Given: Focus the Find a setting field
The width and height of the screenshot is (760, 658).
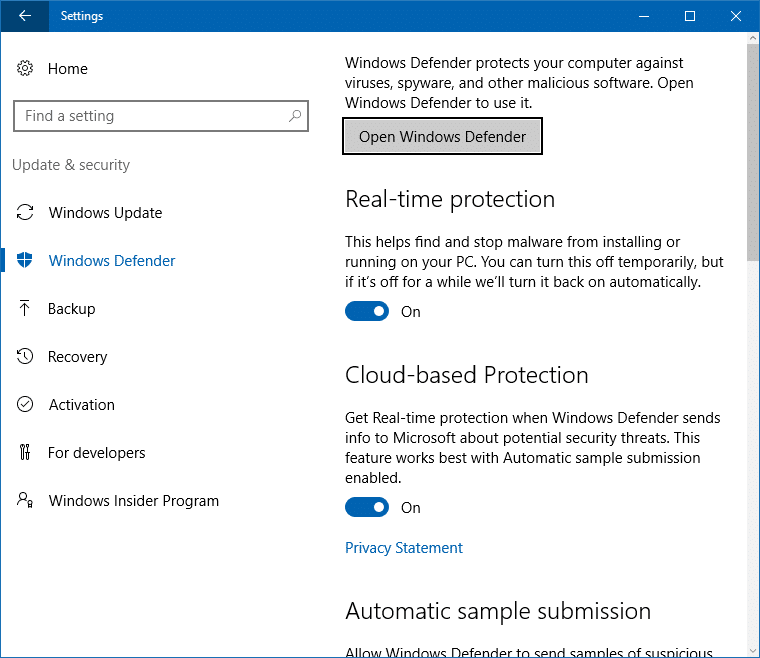Looking at the screenshot, I should [x=161, y=116].
